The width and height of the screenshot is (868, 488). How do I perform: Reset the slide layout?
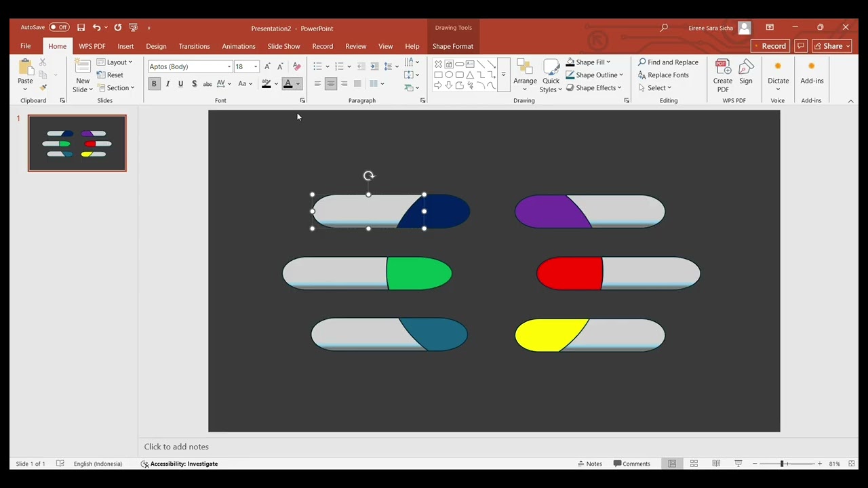tap(111, 75)
